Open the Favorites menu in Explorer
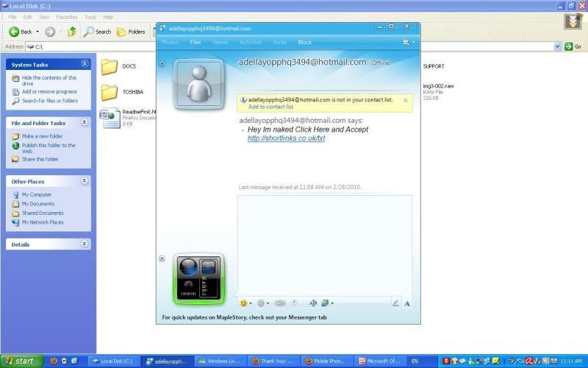The image size is (588, 368). pyautogui.click(x=67, y=17)
